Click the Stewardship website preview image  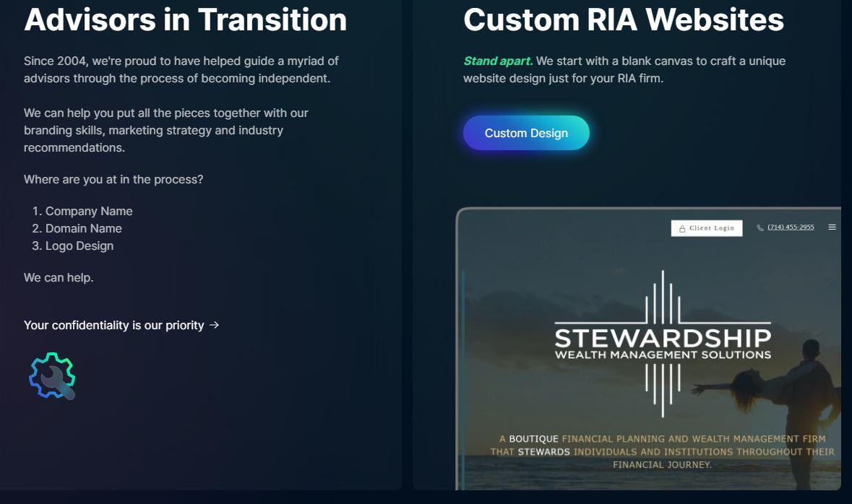(x=648, y=349)
